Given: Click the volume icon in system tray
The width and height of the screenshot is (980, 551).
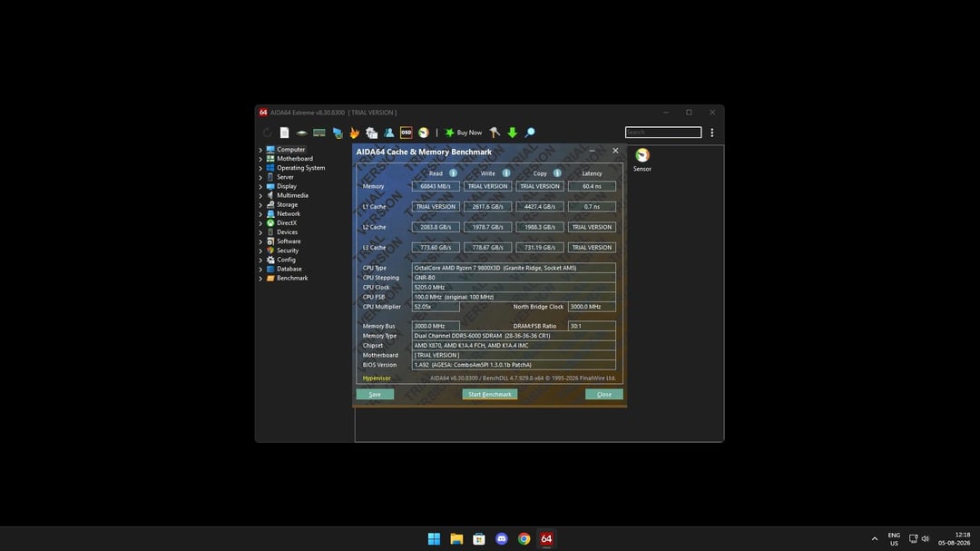Looking at the screenshot, I should tap(926, 538).
